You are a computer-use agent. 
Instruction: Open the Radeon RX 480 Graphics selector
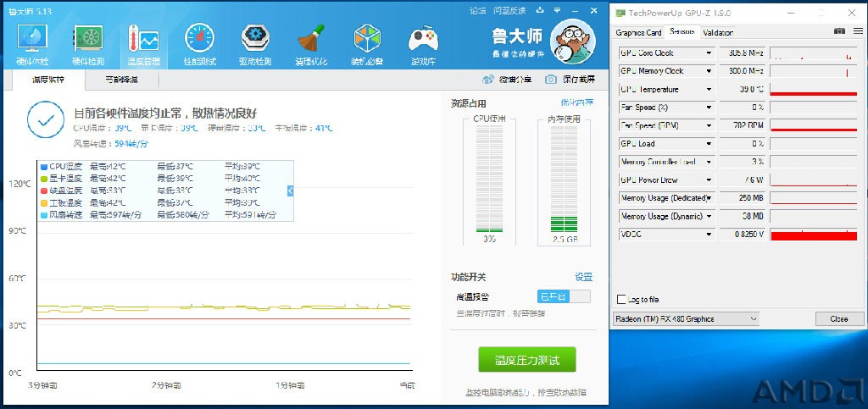pos(686,319)
